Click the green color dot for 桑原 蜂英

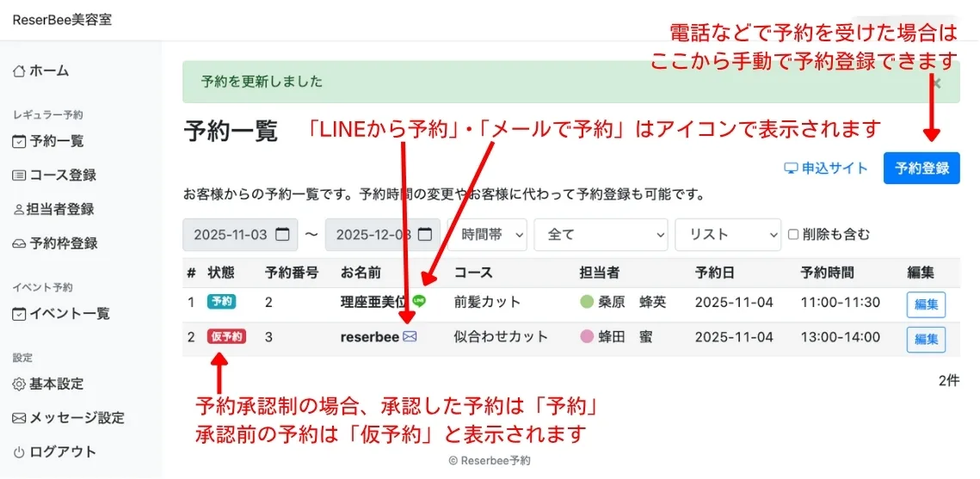point(587,302)
